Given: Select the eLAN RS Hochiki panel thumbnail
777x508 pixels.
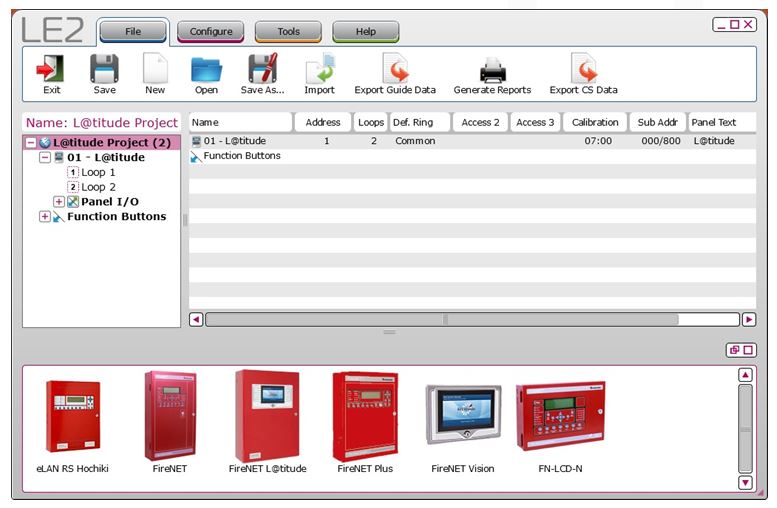Looking at the screenshot, I should 72,416.
